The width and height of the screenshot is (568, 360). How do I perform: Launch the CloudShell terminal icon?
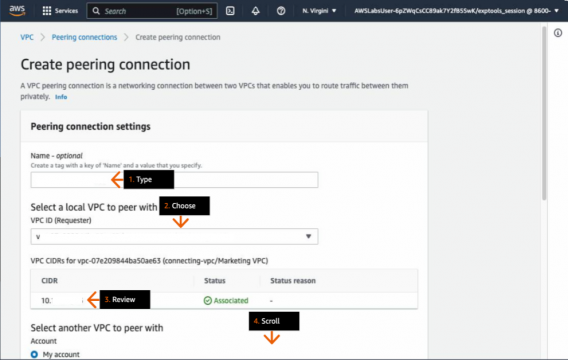(230, 11)
